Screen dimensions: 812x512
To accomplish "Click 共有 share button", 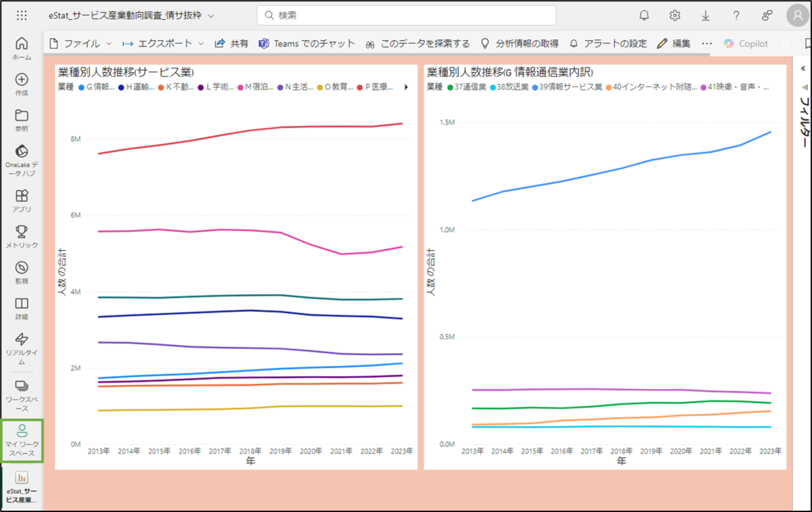I will tap(231, 43).
